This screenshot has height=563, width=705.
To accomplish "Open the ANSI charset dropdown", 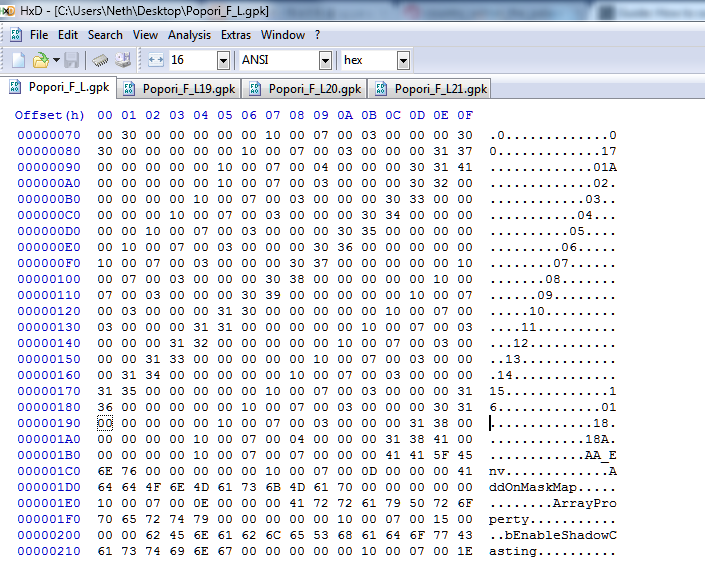I will click(x=326, y=61).
